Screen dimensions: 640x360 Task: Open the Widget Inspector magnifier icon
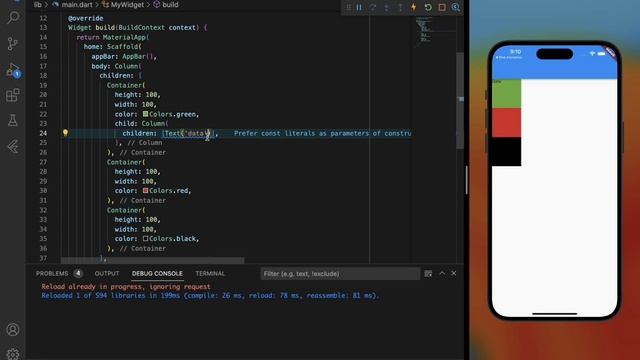(x=456, y=7)
